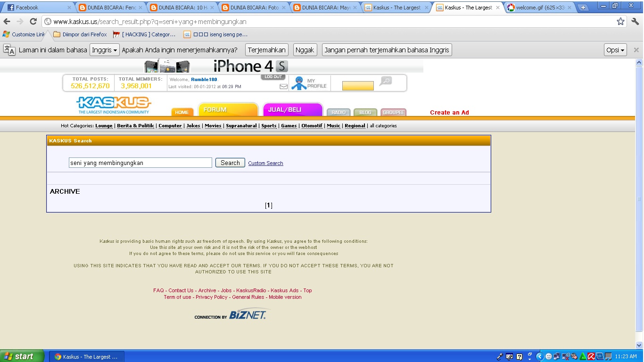Open the Otomotif category link
The height and width of the screenshot is (362, 644).
point(312,126)
